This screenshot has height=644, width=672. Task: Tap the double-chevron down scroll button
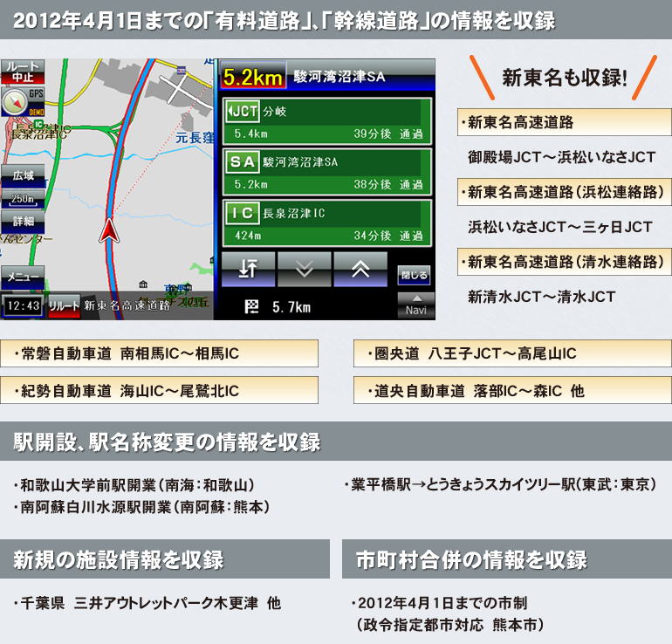[x=305, y=269]
